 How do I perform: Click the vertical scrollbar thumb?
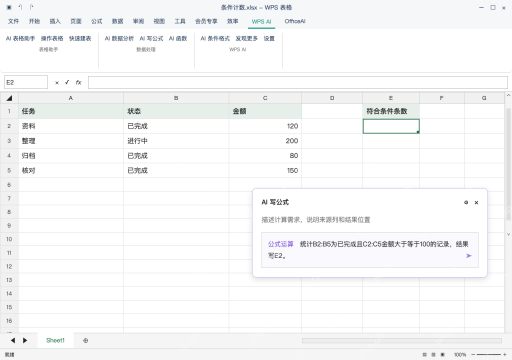point(508,164)
